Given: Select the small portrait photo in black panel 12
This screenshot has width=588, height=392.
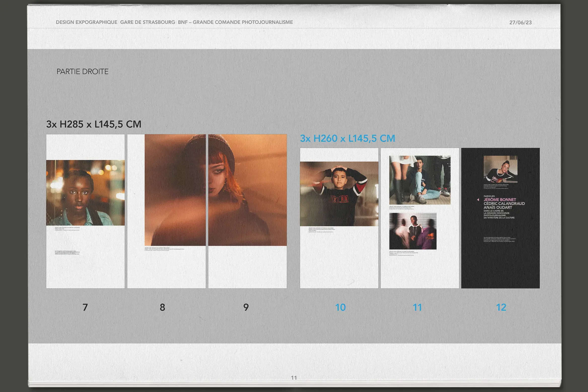Looking at the screenshot, I should point(501,169).
